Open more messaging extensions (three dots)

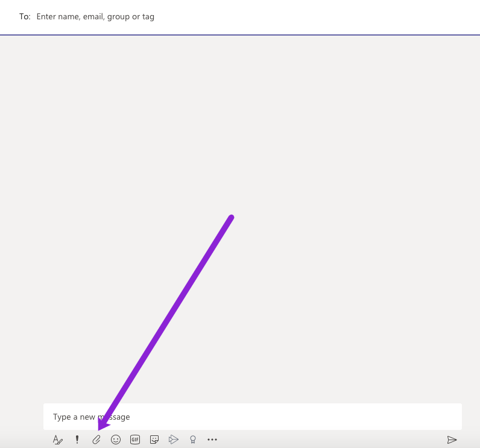(x=212, y=440)
